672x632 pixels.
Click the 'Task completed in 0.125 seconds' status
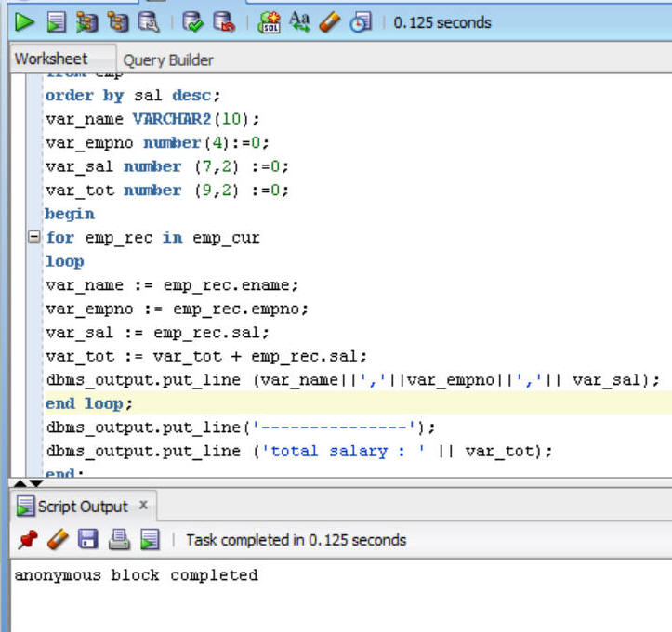pos(296,540)
